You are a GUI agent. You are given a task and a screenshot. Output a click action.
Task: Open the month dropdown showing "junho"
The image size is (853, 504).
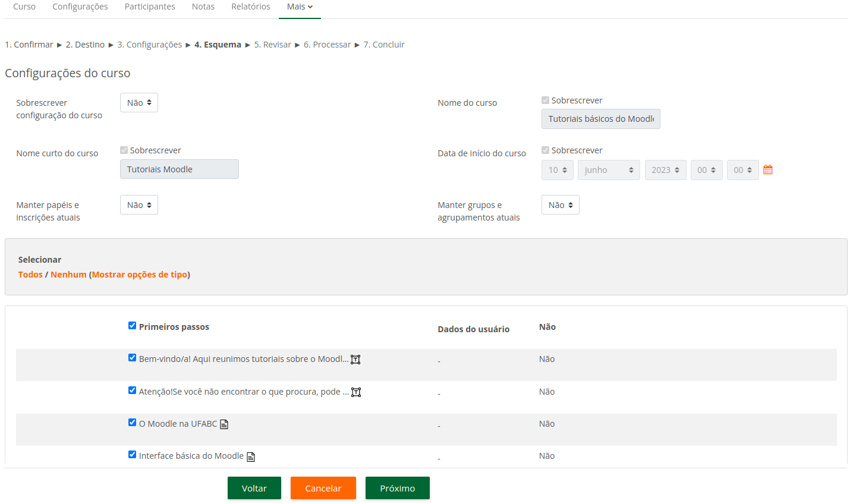[x=608, y=169]
